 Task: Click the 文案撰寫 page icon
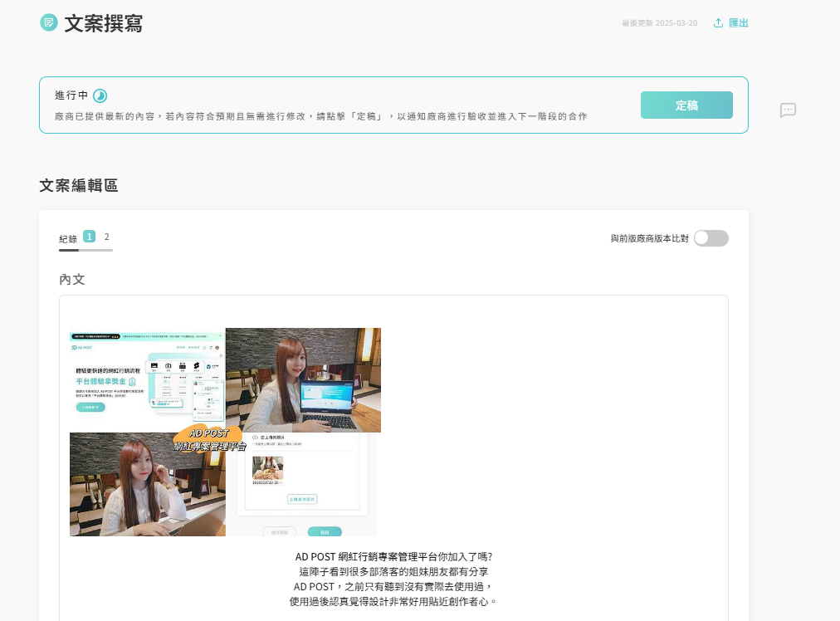pos(49,23)
